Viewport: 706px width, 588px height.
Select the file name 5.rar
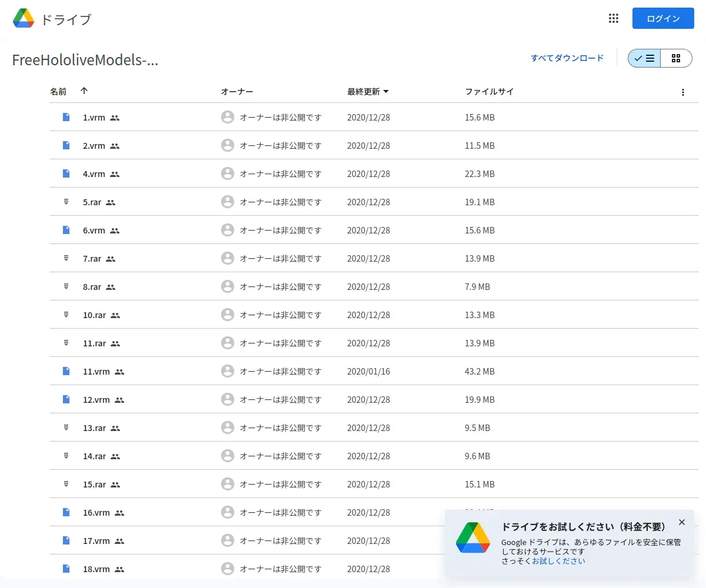(x=92, y=202)
